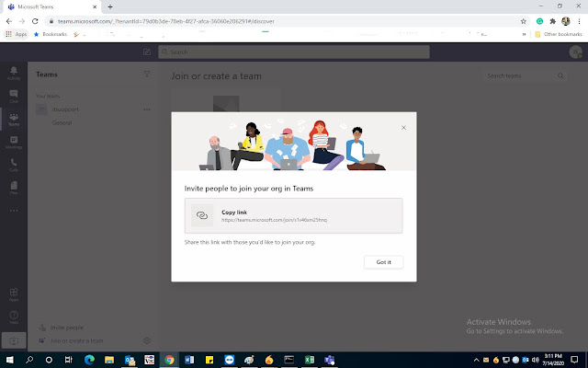Click Invite people link

click(67, 328)
